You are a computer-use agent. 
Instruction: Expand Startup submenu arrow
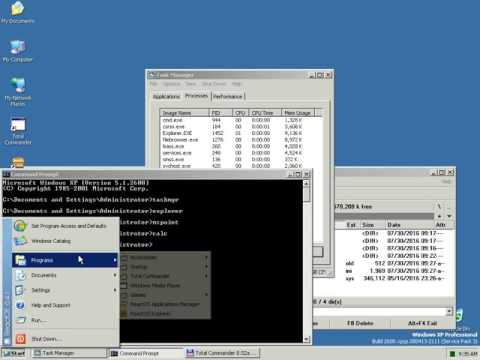(206, 267)
